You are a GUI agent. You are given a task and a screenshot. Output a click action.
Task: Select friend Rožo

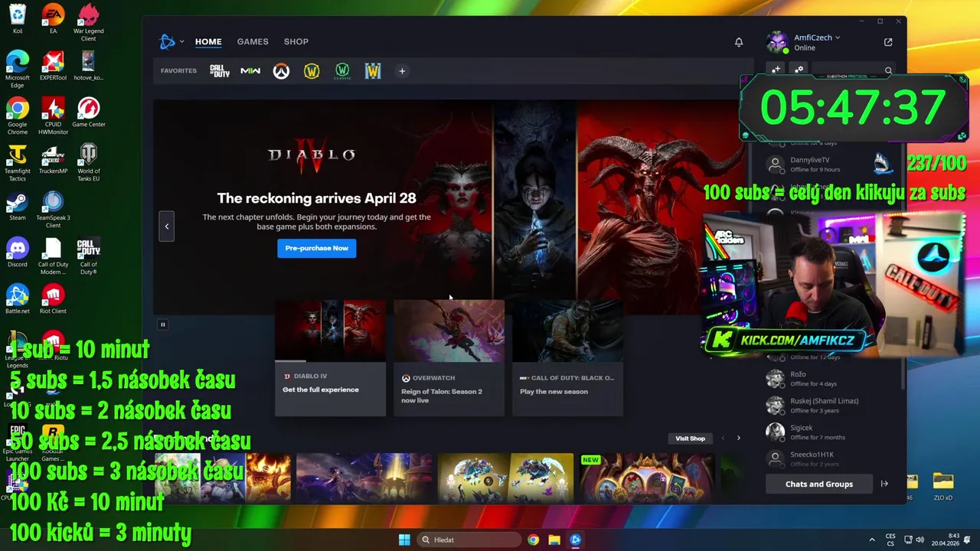831,379
